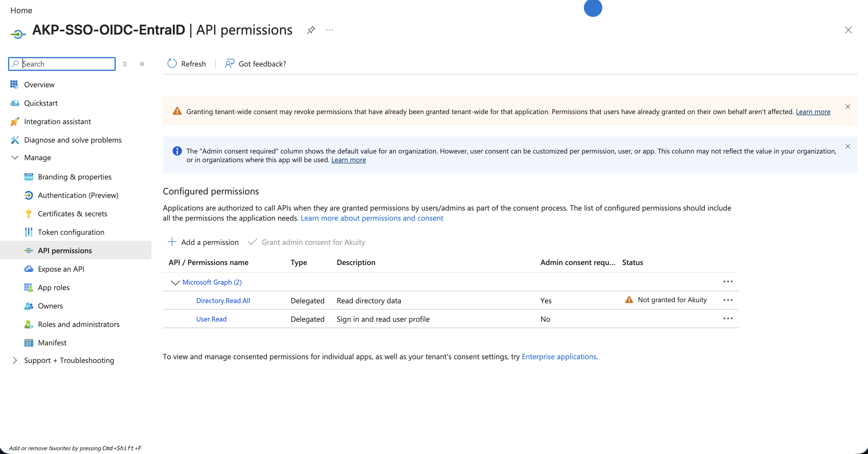Open the Owners page
This screenshot has height=454, width=868.
point(50,306)
